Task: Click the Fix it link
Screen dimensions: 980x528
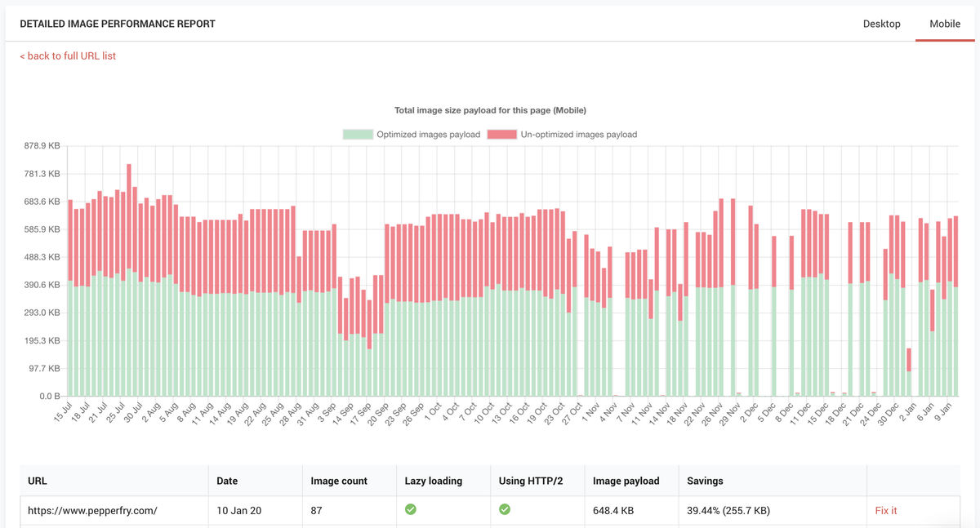Action: tap(885, 510)
